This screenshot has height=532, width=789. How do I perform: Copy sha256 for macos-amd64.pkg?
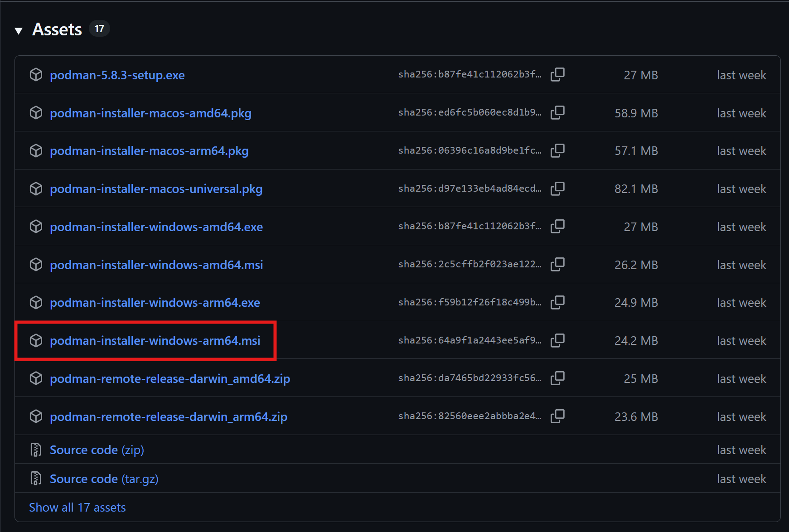(x=557, y=113)
